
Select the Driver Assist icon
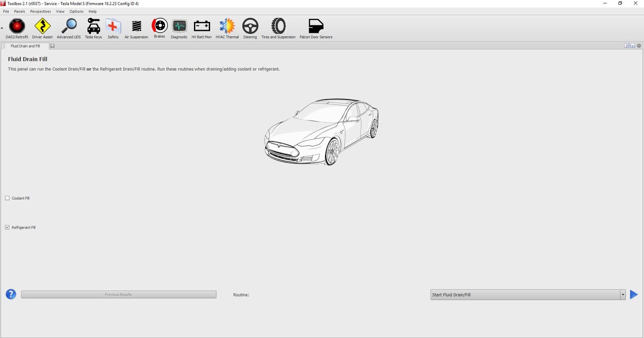(x=42, y=27)
